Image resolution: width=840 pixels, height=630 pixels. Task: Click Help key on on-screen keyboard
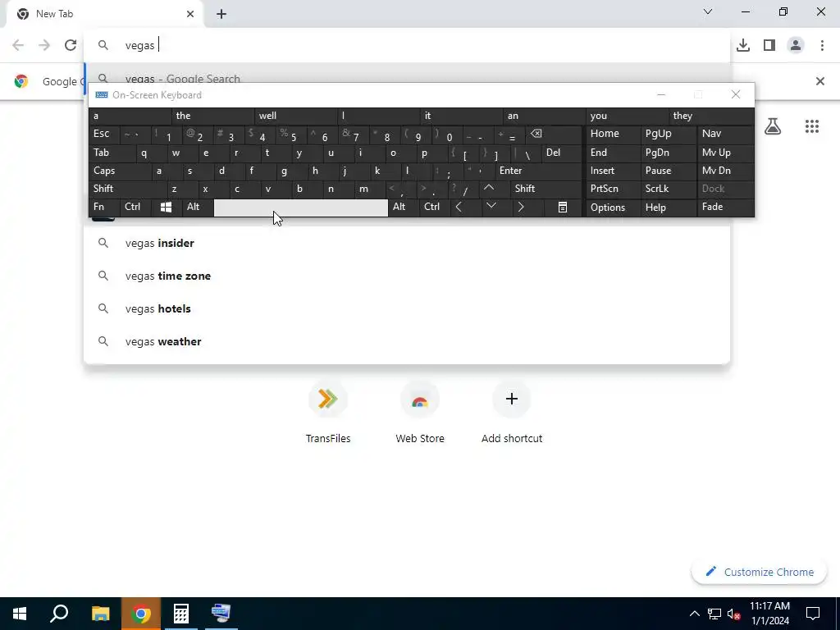point(668,208)
